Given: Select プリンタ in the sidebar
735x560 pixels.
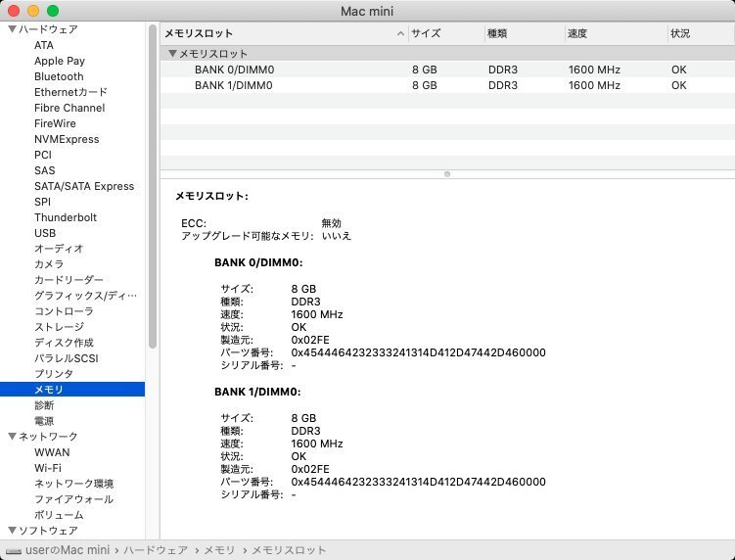Looking at the screenshot, I should (54, 374).
